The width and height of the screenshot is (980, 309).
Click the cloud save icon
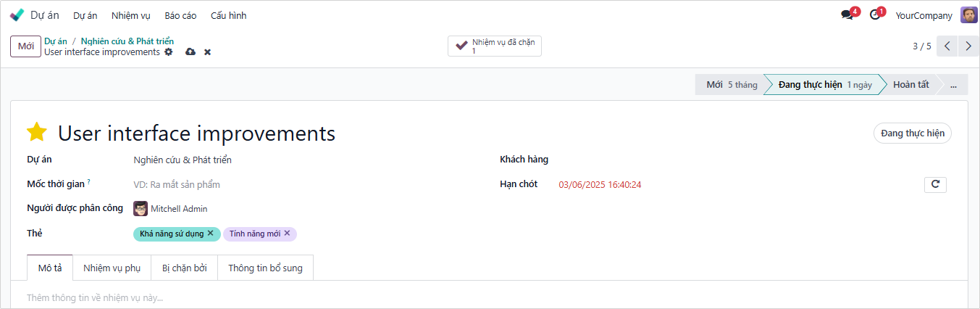point(190,52)
